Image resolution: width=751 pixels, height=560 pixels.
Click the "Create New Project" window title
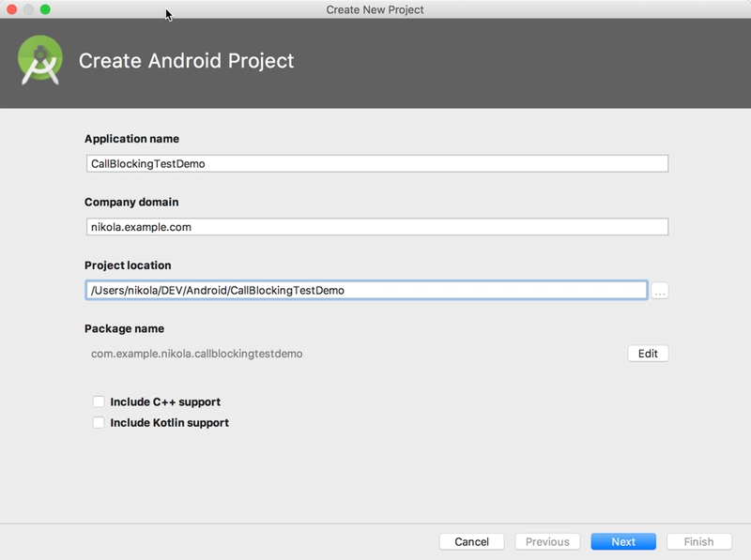point(375,9)
